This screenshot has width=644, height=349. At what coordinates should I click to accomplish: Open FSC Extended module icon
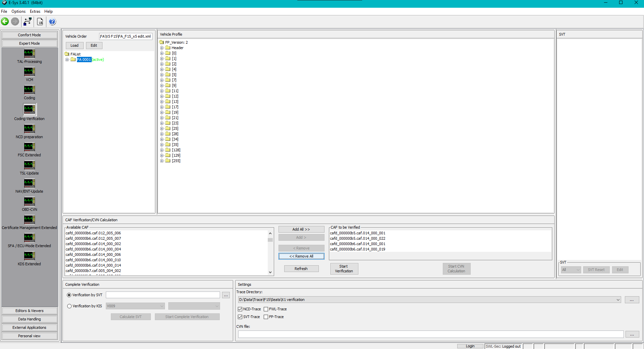(x=30, y=147)
